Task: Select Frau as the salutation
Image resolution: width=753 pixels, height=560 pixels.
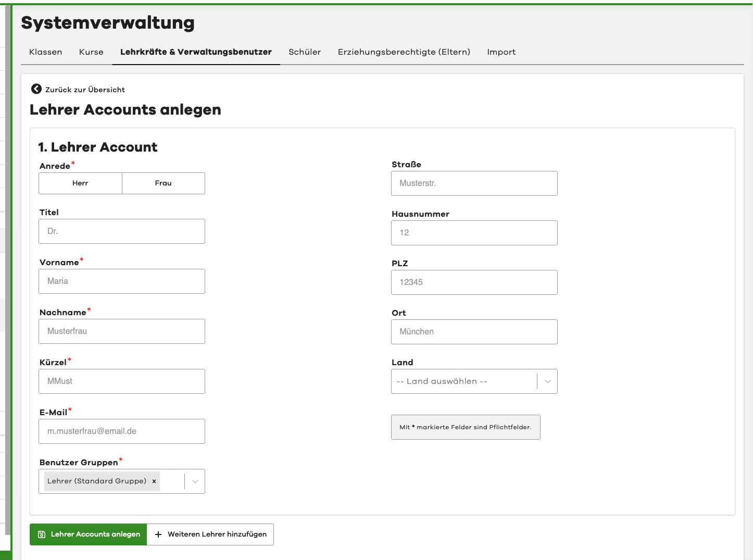Action: 163,183
